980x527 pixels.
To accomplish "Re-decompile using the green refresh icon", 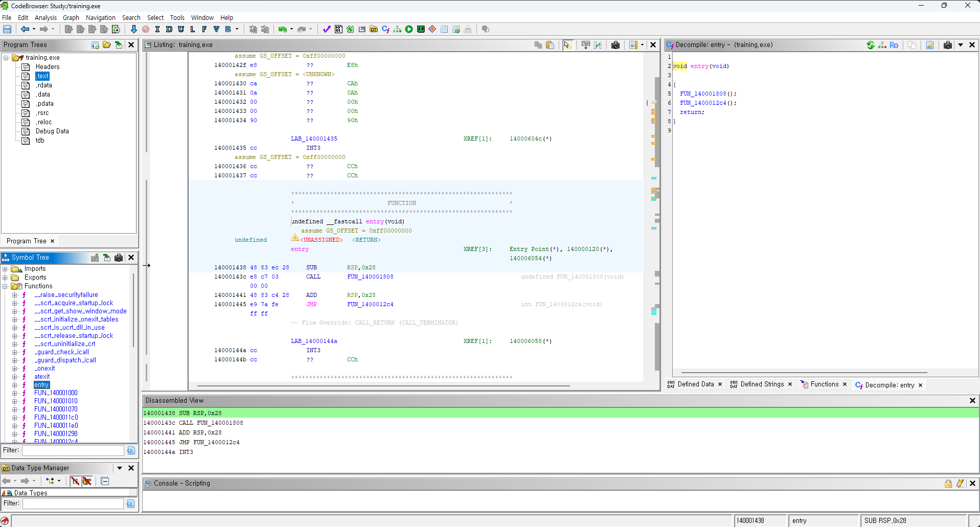I will tap(871, 45).
